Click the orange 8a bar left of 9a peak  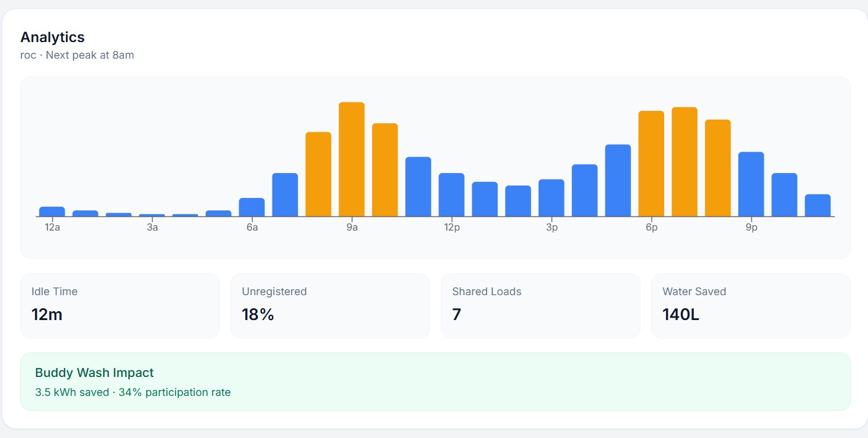(x=318, y=174)
